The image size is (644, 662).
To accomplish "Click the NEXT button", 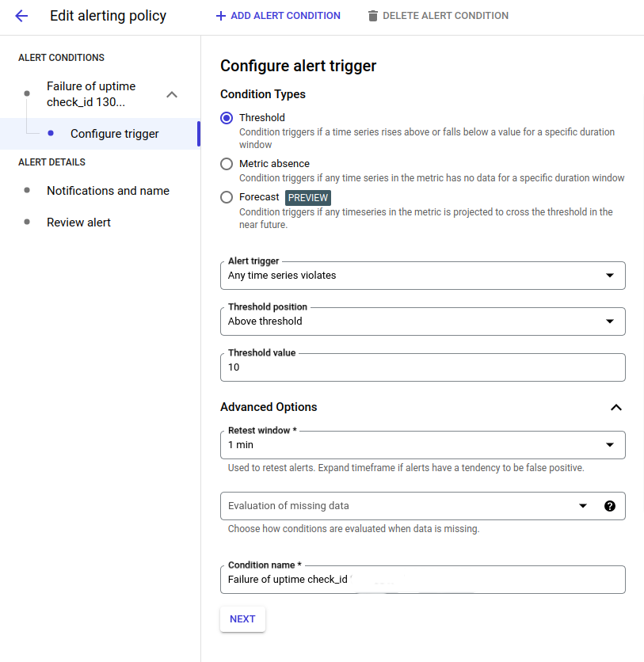I will (242, 619).
